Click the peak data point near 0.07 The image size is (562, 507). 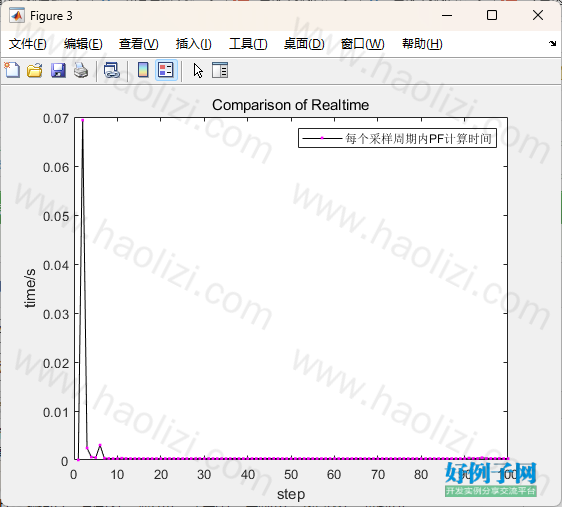click(83, 120)
